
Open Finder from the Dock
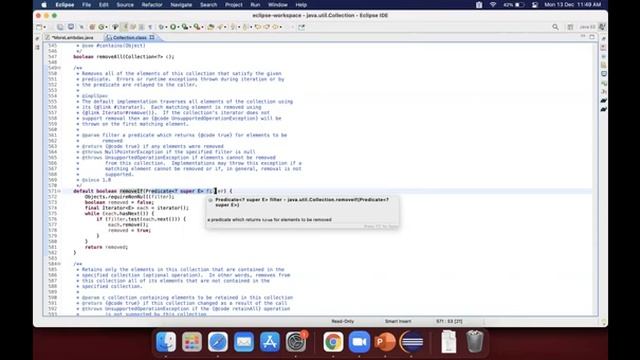pyautogui.click(x=166, y=341)
